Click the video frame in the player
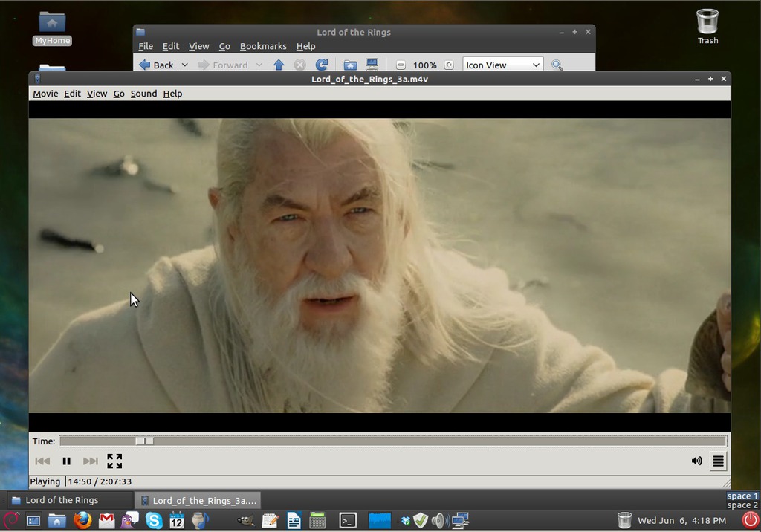Image resolution: width=761 pixels, height=532 pixels. pos(380,265)
